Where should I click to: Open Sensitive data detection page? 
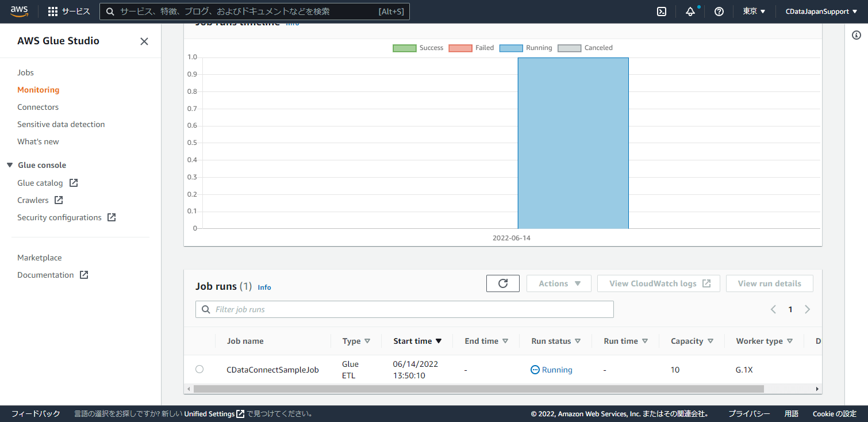[x=61, y=124]
